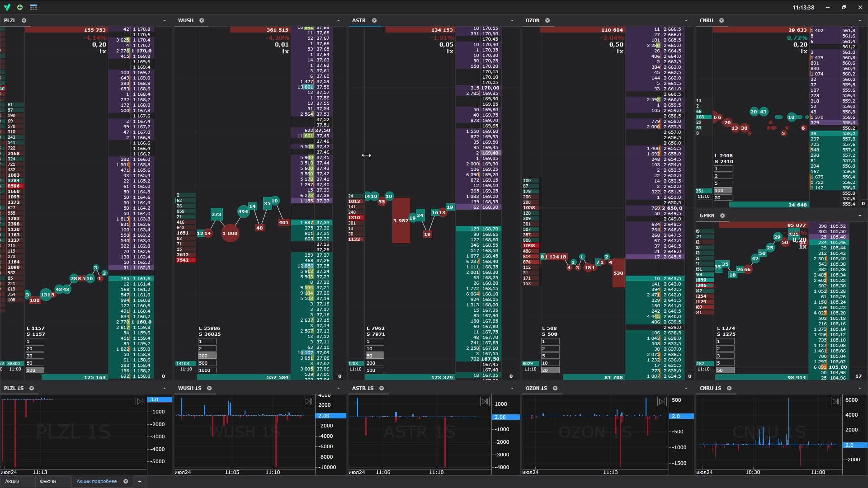
Task: Click the ASTR 1S chart panel title
Action: [363, 388]
